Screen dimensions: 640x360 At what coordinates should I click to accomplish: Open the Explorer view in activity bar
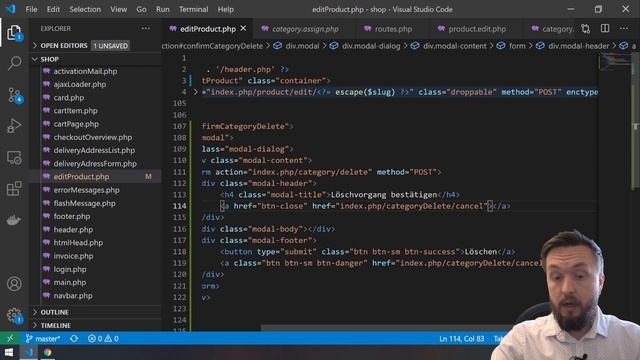click(14, 32)
